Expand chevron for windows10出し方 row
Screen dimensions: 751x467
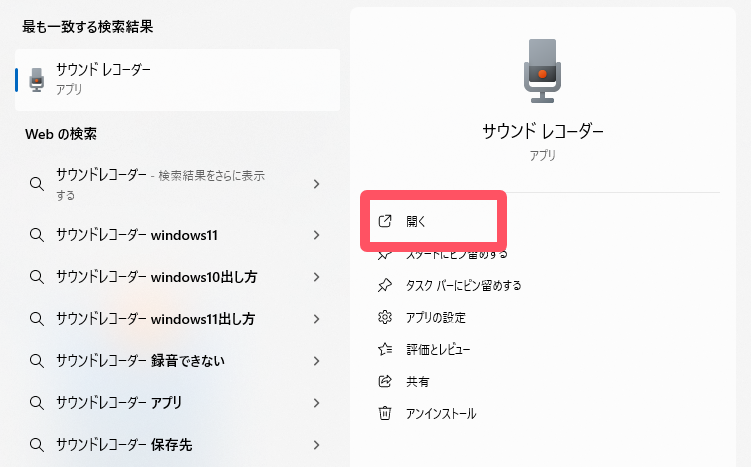[316, 277]
